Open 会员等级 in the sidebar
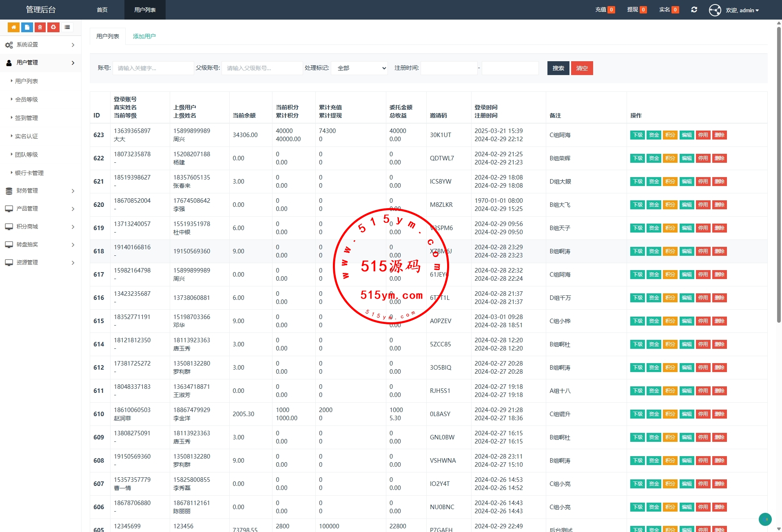782x532 pixels. point(27,100)
